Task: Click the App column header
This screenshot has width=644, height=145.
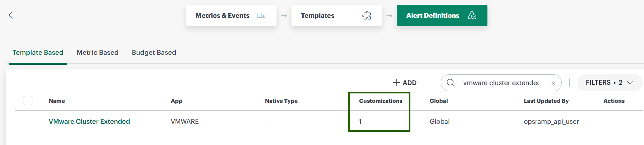Action: pyautogui.click(x=176, y=101)
